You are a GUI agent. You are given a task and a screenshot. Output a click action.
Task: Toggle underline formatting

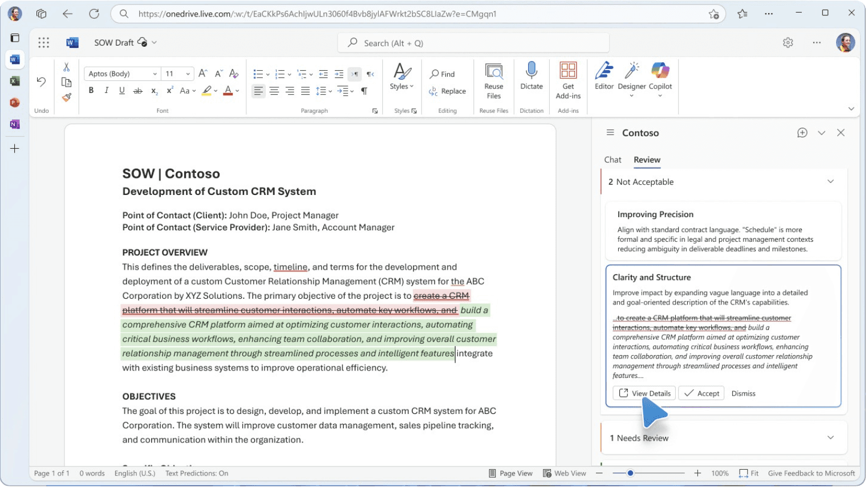click(x=122, y=91)
